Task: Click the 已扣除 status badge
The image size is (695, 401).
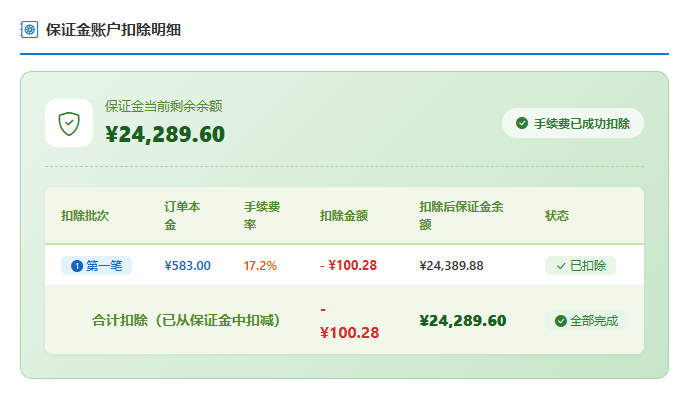Action: point(580,265)
